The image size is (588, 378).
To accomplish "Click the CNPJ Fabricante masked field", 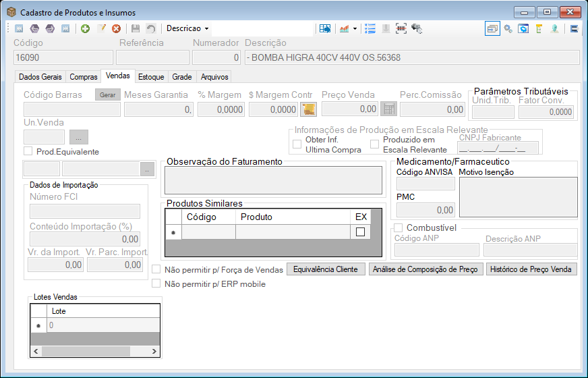I will coord(498,148).
